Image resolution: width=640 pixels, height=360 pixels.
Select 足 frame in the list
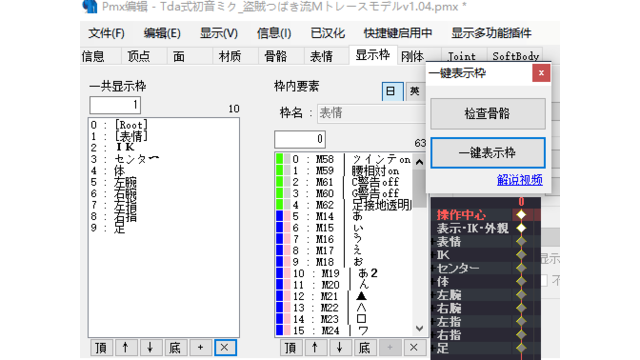click(163, 228)
